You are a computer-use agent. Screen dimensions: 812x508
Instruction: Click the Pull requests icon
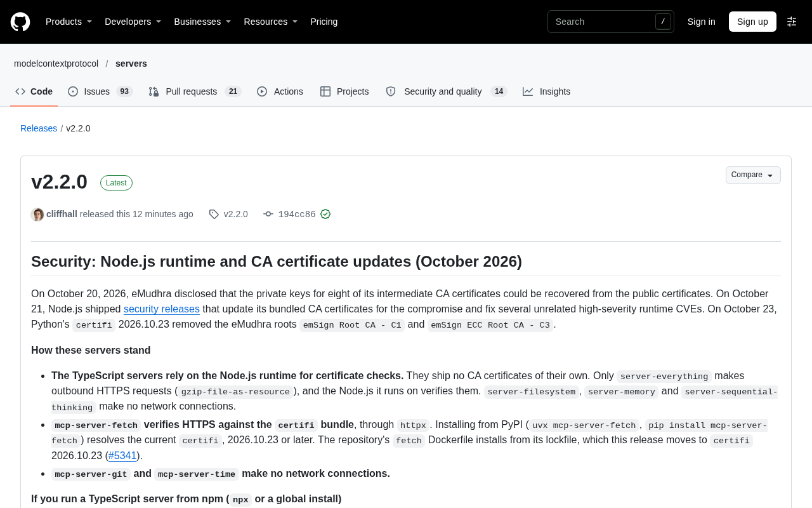[154, 91]
